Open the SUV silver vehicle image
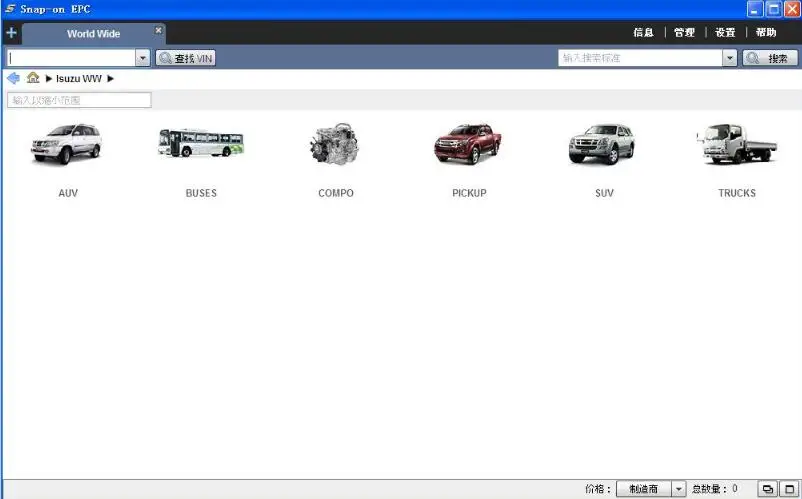The width and height of the screenshot is (802, 499). point(602,144)
